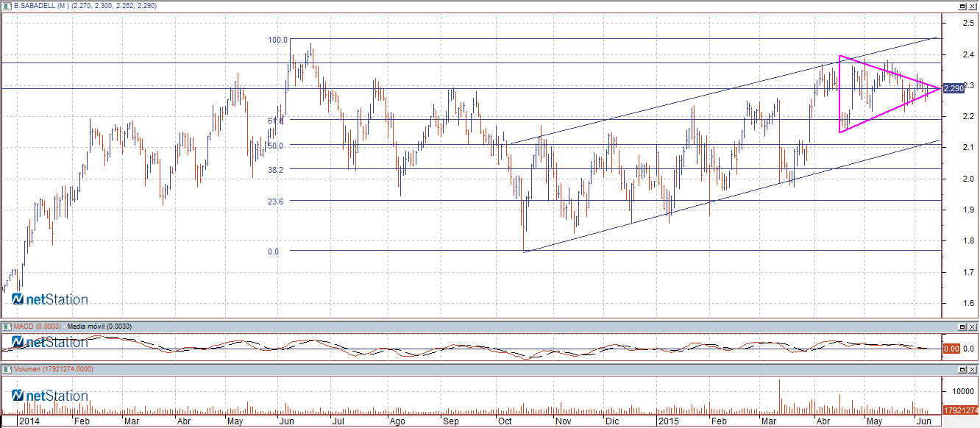The image size is (980, 428).
Task: Close the Volumen panel
Action: [972, 369]
